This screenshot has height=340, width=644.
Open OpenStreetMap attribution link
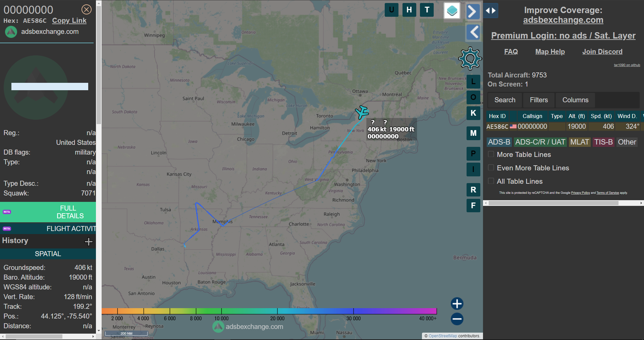pos(442,336)
